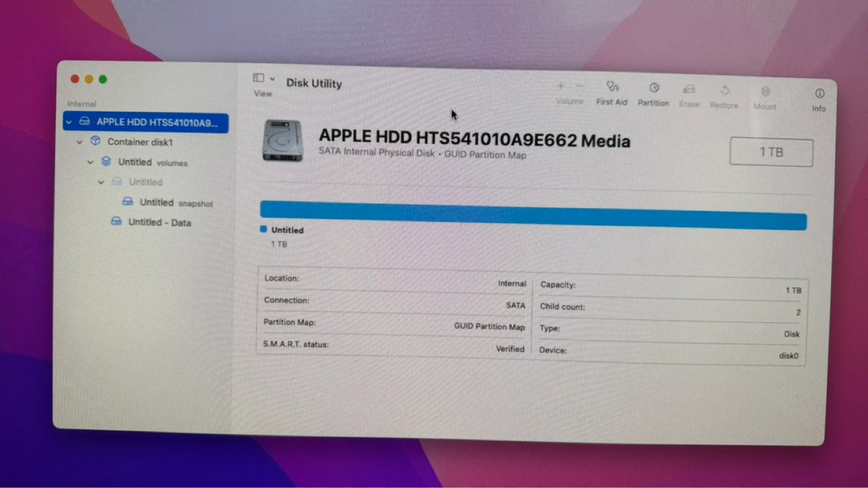The width and height of the screenshot is (868, 488).
Task: Click the GUID Partition Map value
Action: coord(489,327)
